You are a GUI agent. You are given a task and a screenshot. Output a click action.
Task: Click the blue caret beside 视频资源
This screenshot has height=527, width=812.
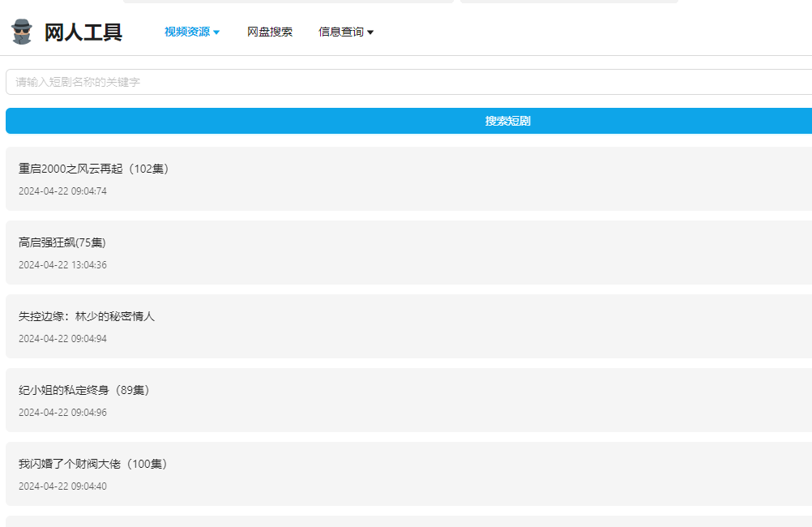pyautogui.click(x=216, y=32)
